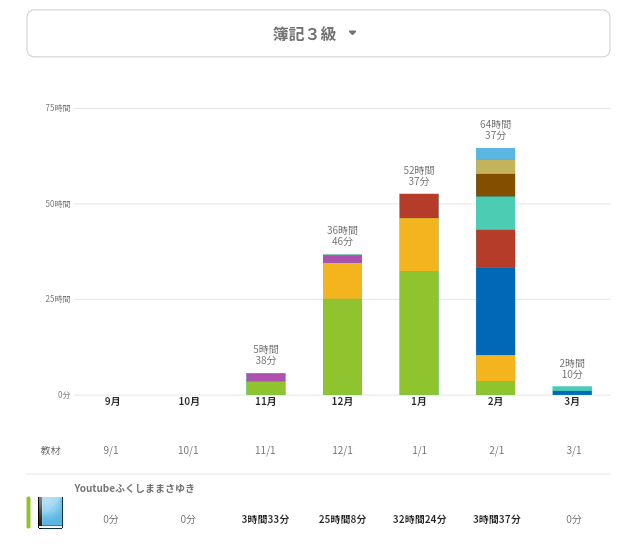Click the blue segment of 2月 bar

[x=495, y=311]
